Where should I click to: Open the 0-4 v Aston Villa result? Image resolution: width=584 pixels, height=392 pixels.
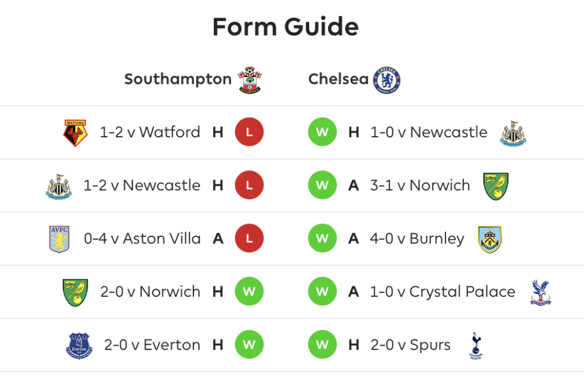(142, 238)
